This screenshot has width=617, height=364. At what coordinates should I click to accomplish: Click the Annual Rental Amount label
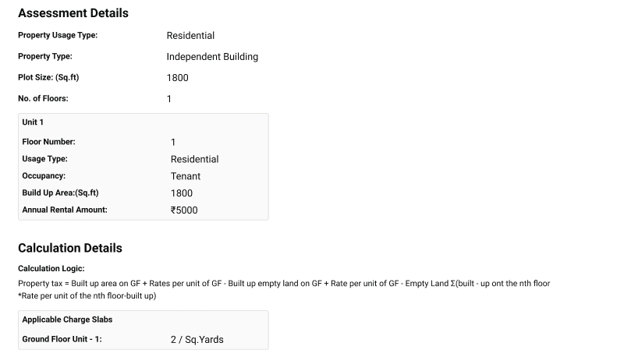(x=64, y=210)
